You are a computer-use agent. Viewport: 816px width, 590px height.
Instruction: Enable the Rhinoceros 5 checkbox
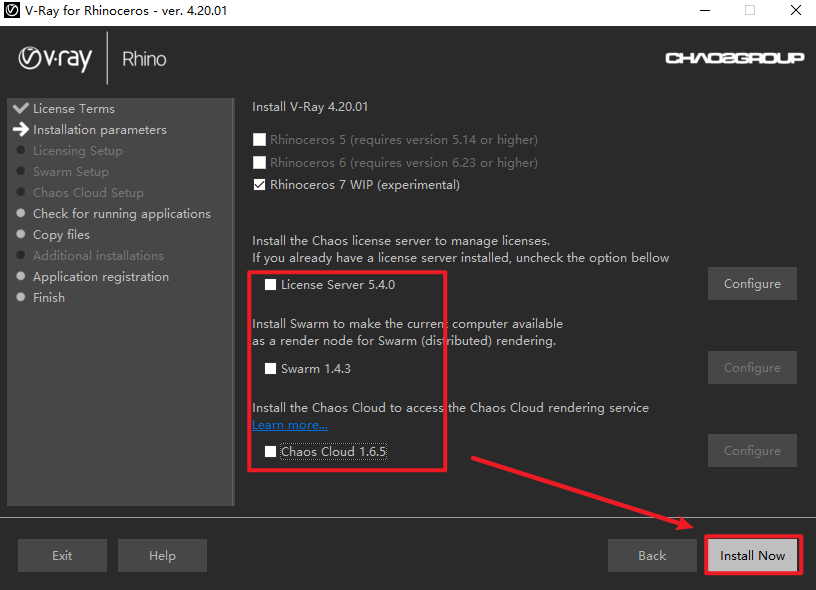click(x=259, y=140)
